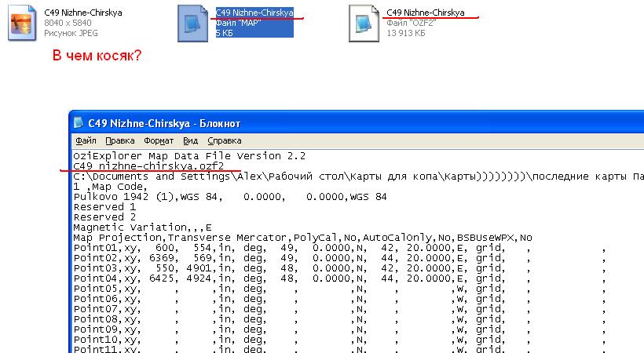Open the Файл menu
Viewport: 644px width, 353px height.
[x=85, y=141]
